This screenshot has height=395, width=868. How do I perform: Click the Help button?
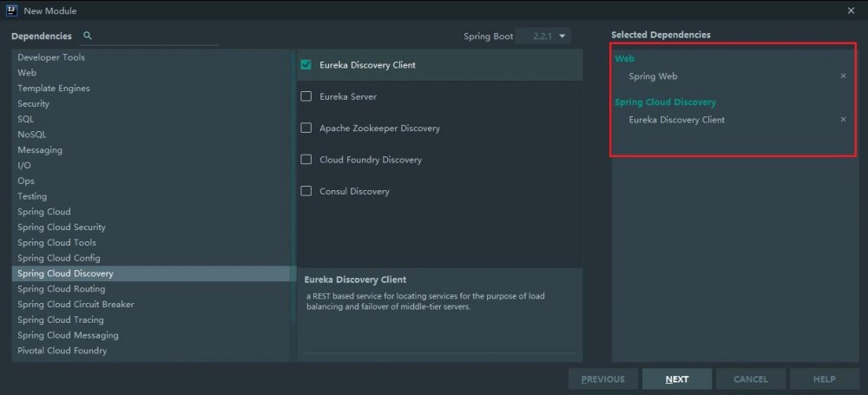coord(824,379)
